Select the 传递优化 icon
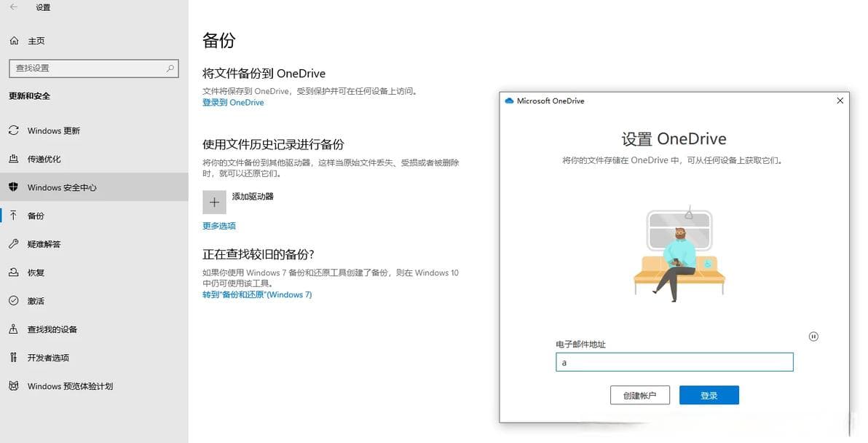This screenshot has width=868, height=443. [14, 159]
